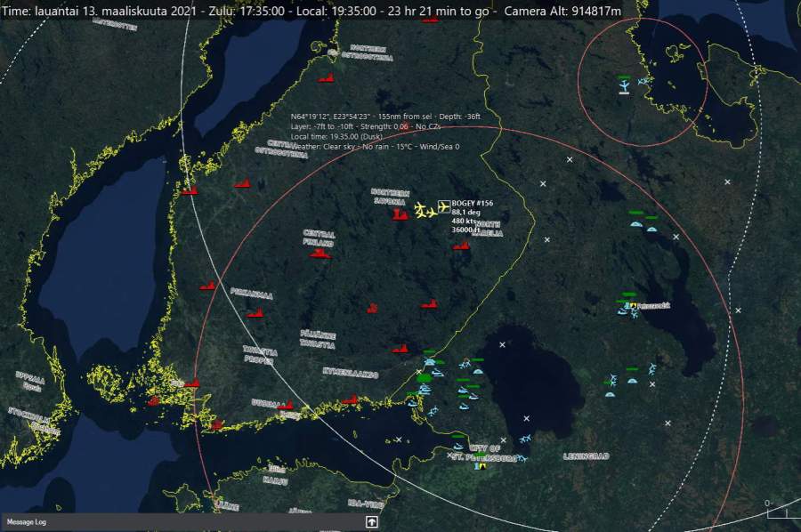Select the BOGEY #156 data label text
Screen dimensions: 801x532
coord(472,216)
